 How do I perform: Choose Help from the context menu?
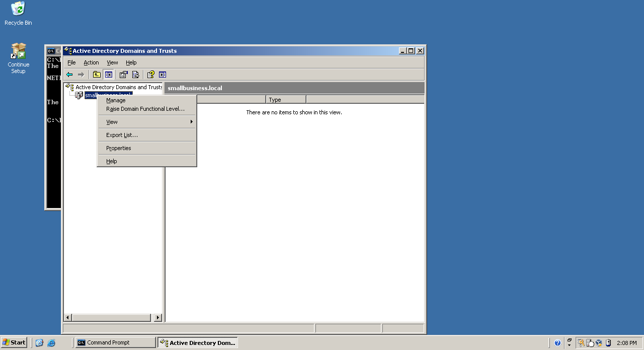point(146,161)
